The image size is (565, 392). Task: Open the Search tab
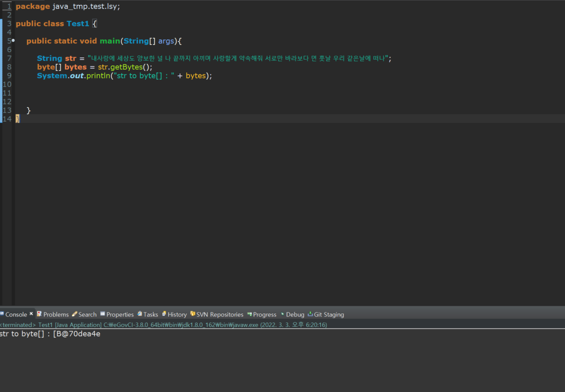pos(84,314)
